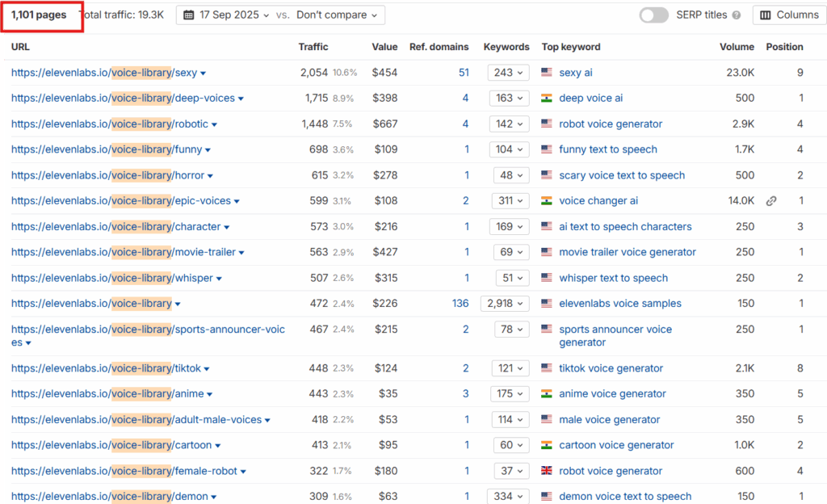
Task: Click 'robot voice generator' keyword in the robotic row
Action: (x=611, y=124)
